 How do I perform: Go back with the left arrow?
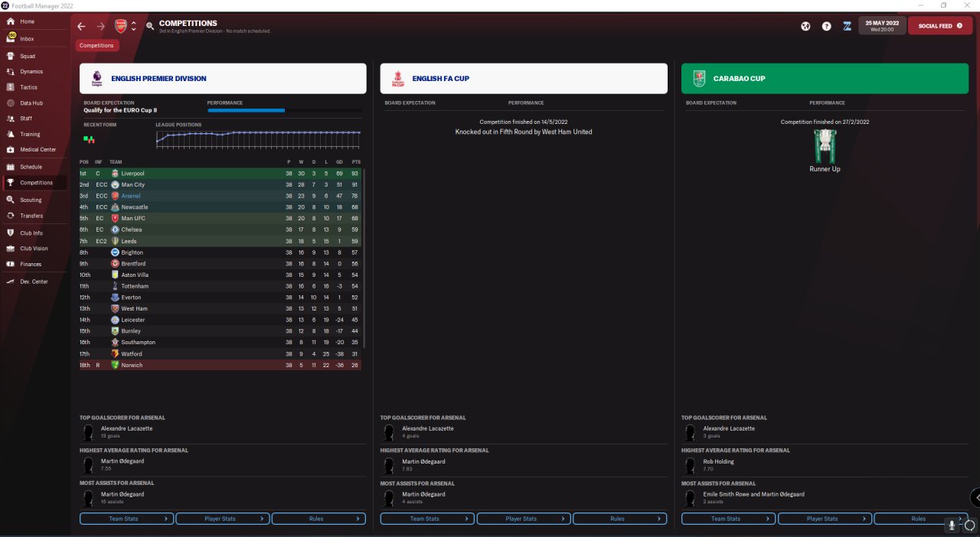(81, 26)
